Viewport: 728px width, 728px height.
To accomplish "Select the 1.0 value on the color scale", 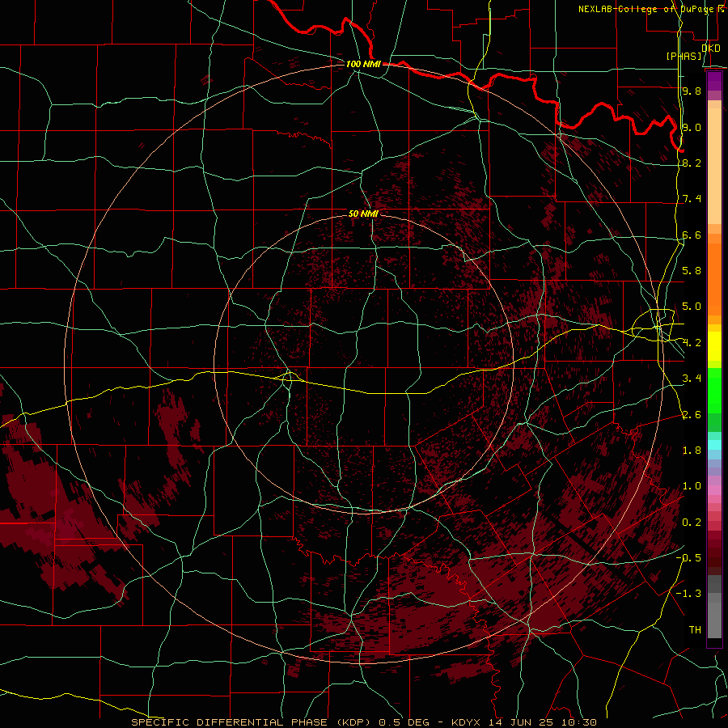I will coord(692,486).
